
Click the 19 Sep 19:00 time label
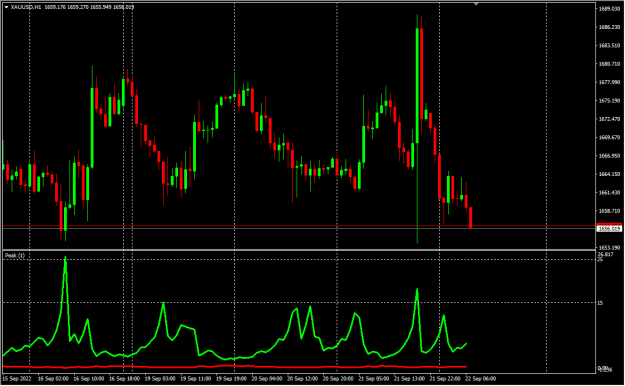click(x=231, y=378)
